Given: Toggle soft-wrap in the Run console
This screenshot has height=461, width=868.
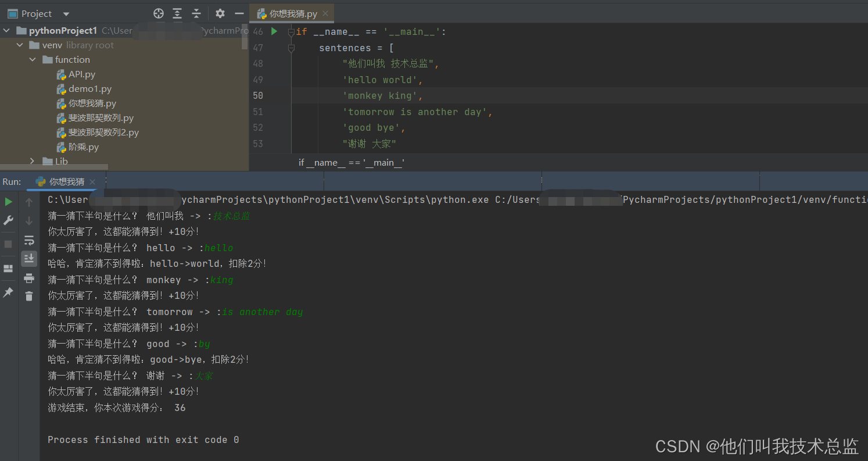Looking at the screenshot, I should 29,240.
